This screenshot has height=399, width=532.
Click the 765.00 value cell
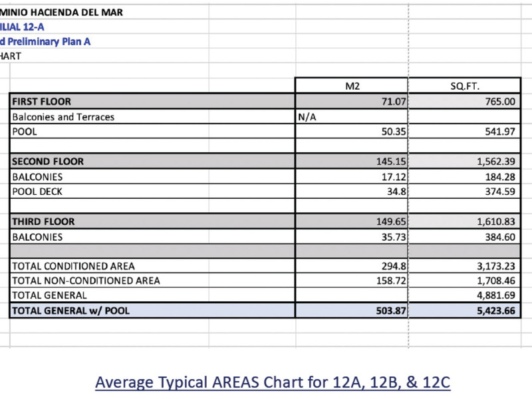point(464,101)
